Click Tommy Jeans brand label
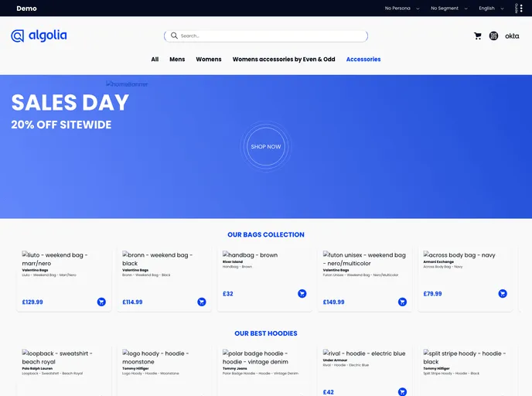The image size is (532, 396). (235, 368)
